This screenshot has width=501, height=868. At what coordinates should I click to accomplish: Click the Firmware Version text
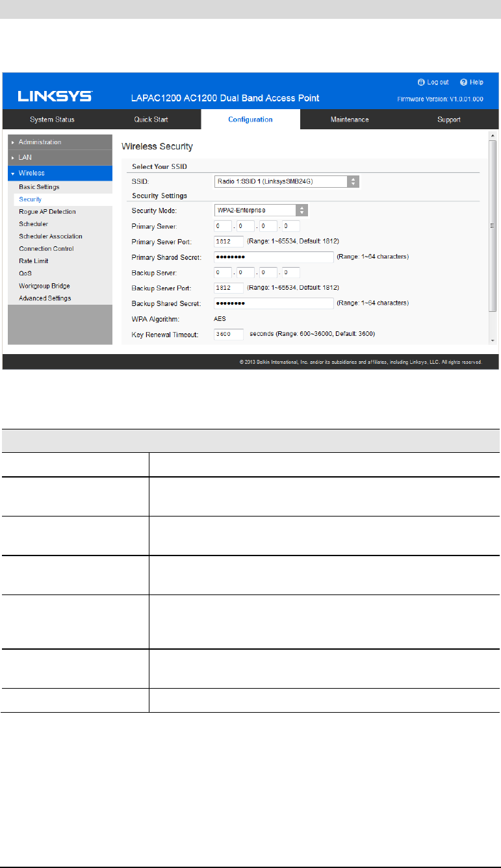441,99
